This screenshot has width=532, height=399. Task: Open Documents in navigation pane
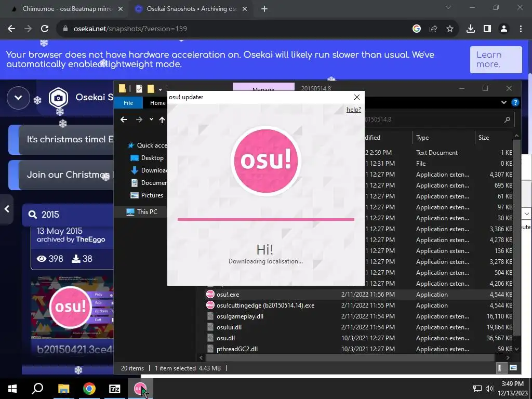point(149,183)
